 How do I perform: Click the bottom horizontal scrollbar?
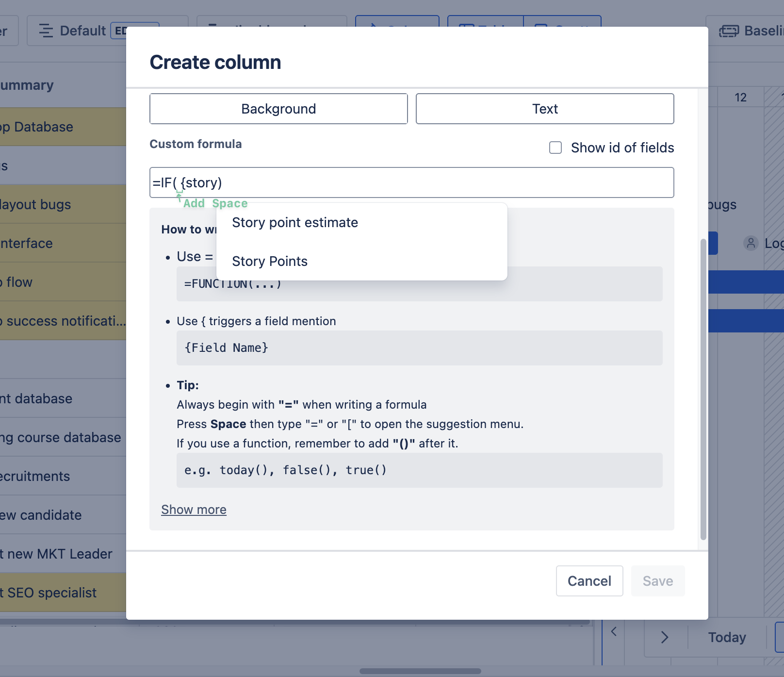click(x=420, y=671)
